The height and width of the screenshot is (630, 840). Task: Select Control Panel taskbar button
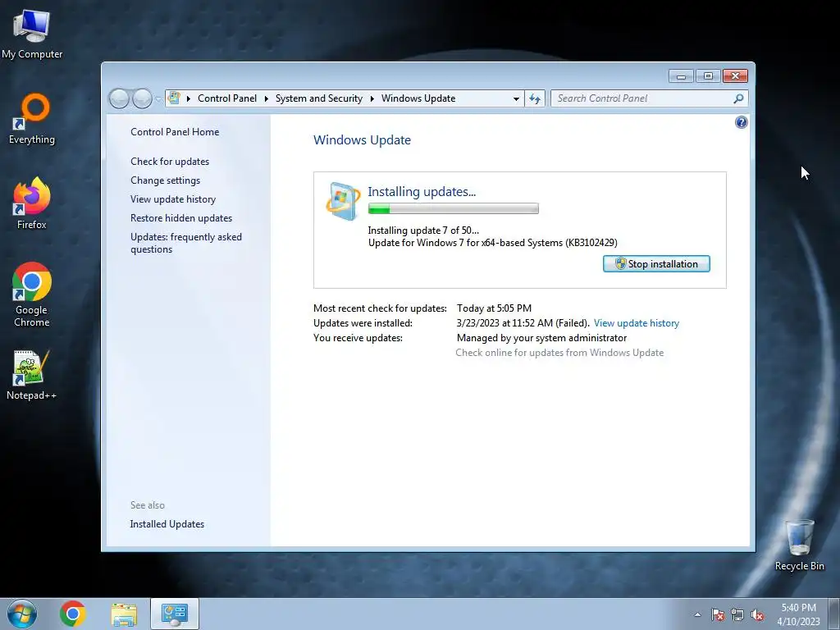pyautogui.click(x=175, y=614)
